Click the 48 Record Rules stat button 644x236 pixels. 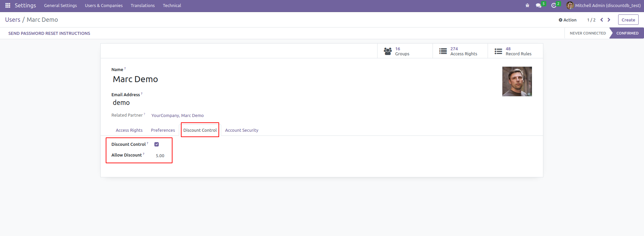(515, 51)
